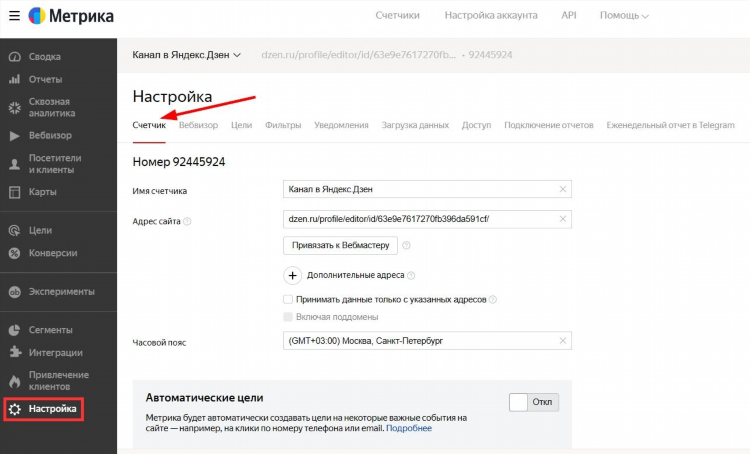The height and width of the screenshot is (454, 750).
Task: Clear the Адрес сайта field
Action: 562,219
